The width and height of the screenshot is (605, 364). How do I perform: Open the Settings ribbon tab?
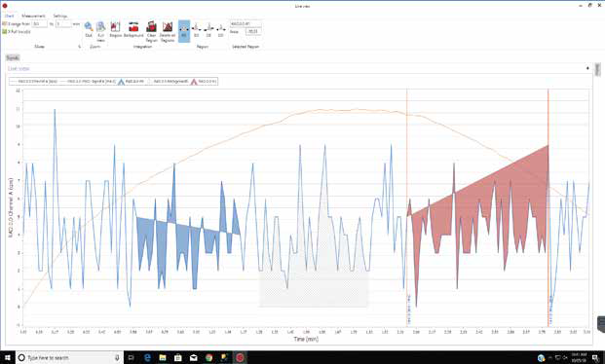pos(60,16)
